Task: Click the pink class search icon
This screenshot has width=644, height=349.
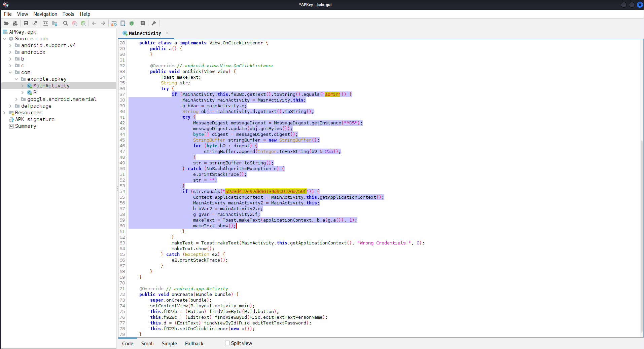Action: coord(74,23)
